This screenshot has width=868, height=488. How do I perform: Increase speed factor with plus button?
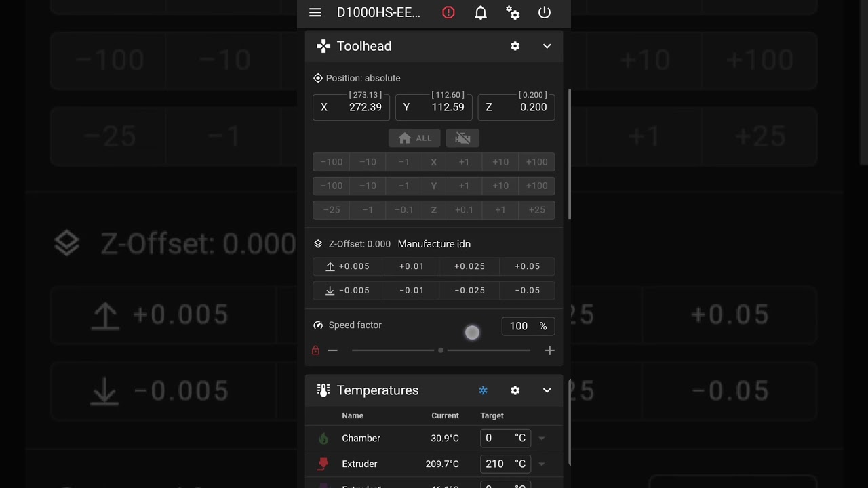[549, 350]
